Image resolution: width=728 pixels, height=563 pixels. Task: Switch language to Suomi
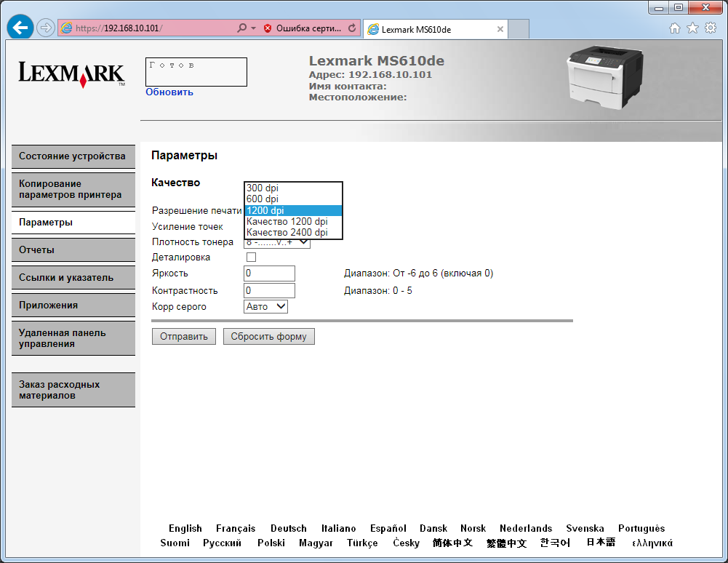pyautogui.click(x=175, y=543)
